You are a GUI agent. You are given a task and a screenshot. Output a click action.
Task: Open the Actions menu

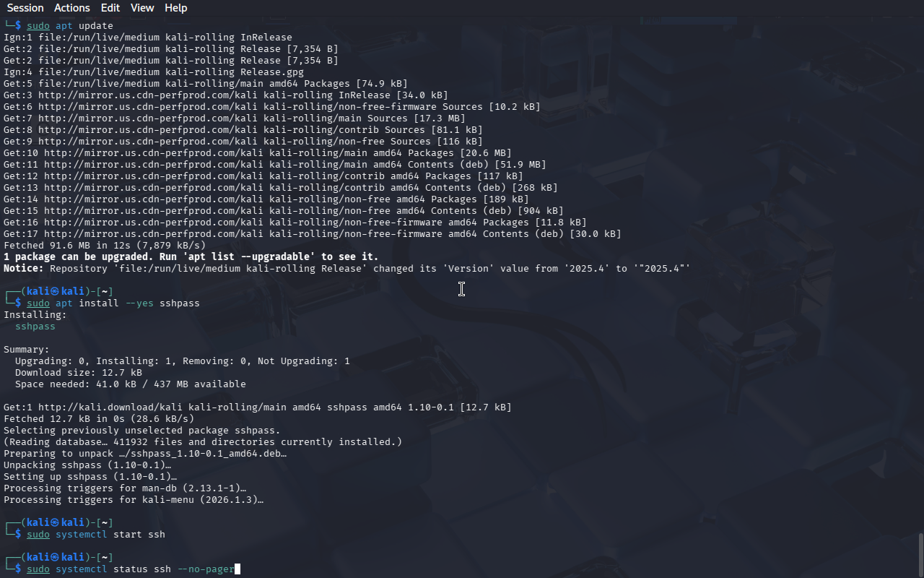pos(72,8)
